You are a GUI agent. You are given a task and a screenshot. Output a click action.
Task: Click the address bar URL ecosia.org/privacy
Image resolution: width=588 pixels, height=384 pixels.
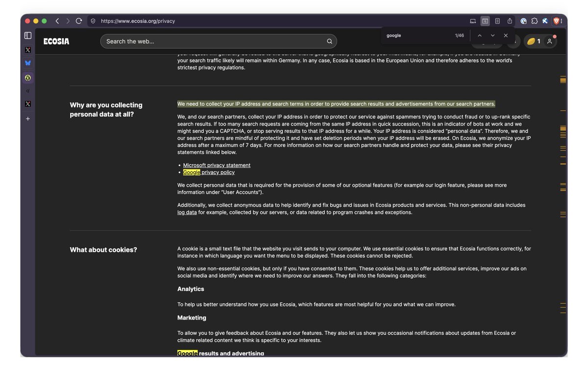tap(138, 21)
